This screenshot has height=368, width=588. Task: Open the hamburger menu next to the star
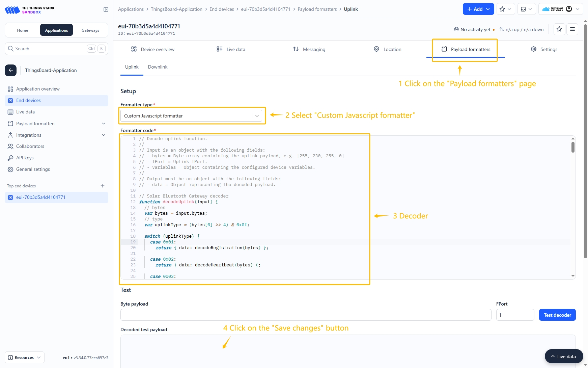tap(572, 29)
